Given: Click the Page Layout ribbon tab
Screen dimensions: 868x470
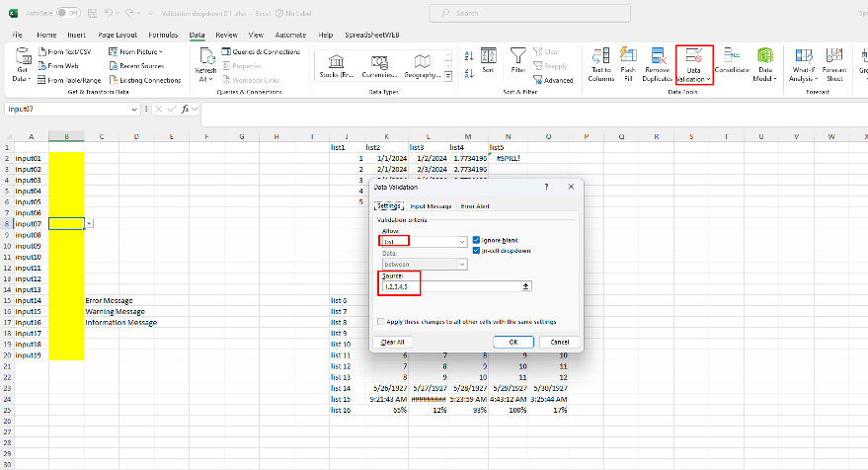Looking at the screenshot, I should point(118,35).
